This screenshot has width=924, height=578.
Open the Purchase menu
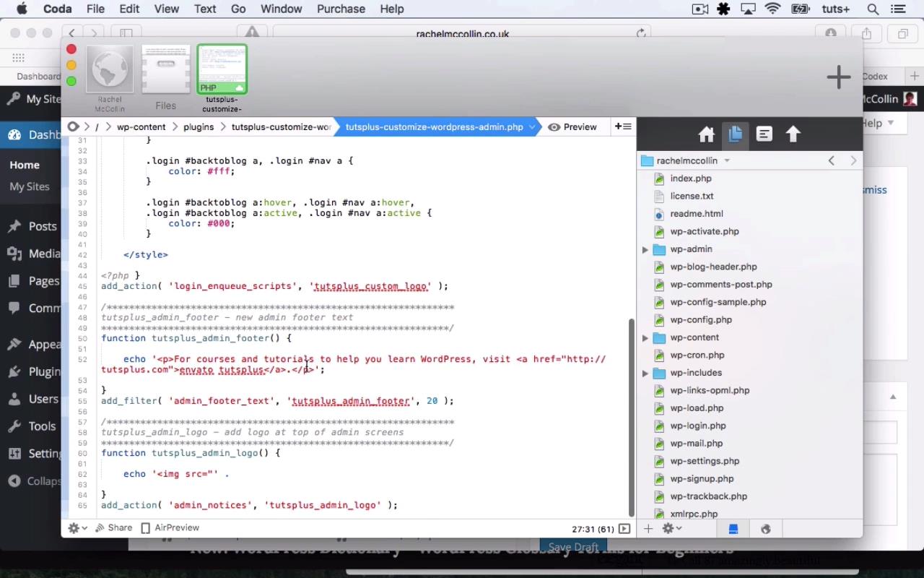pos(341,9)
